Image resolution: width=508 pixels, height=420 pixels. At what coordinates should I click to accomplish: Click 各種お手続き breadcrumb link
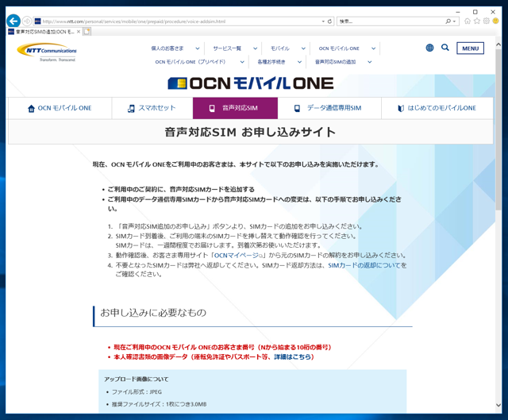[271, 62]
